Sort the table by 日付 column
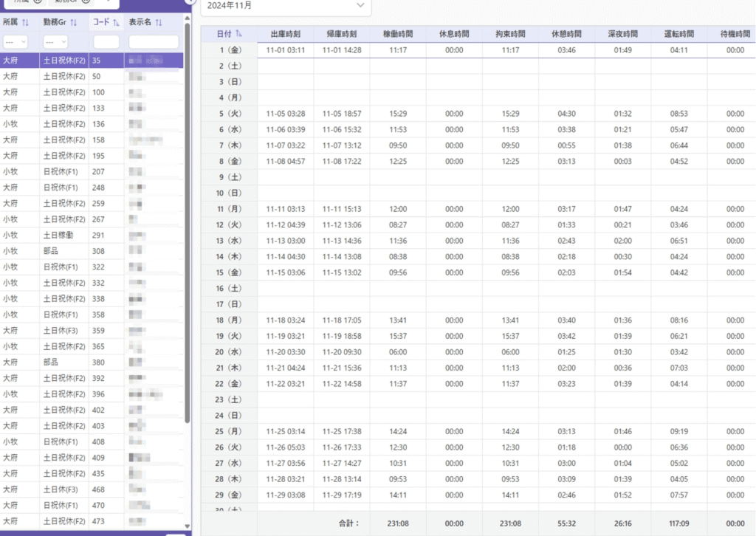 tap(238, 34)
